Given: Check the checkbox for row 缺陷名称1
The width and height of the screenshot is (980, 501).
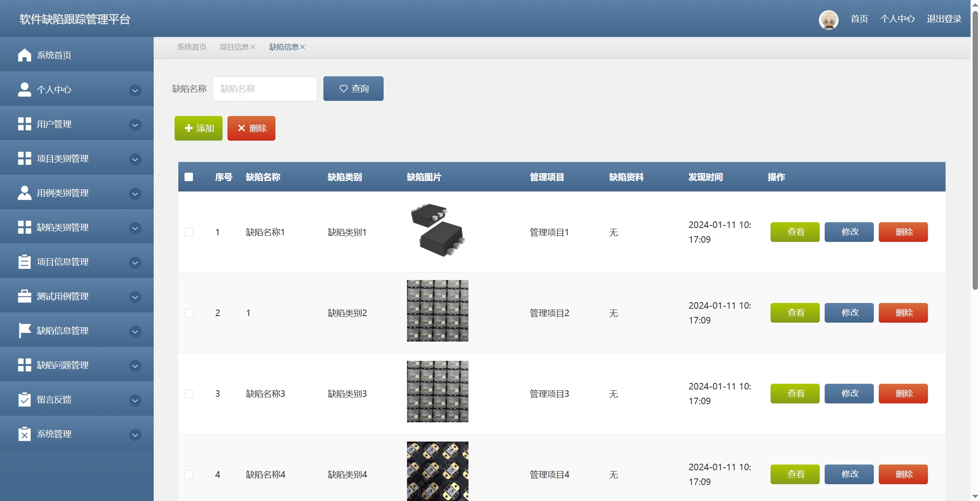Looking at the screenshot, I should tap(189, 232).
